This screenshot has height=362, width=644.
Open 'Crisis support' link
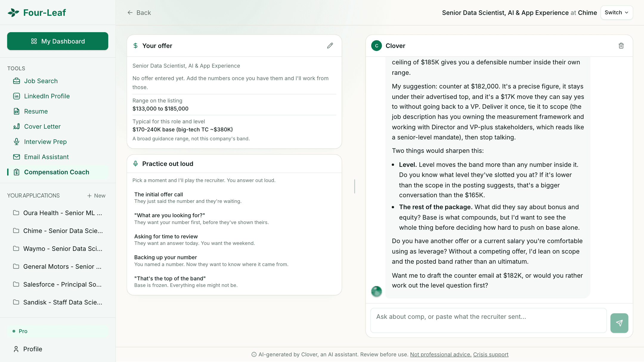tap(491, 355)
